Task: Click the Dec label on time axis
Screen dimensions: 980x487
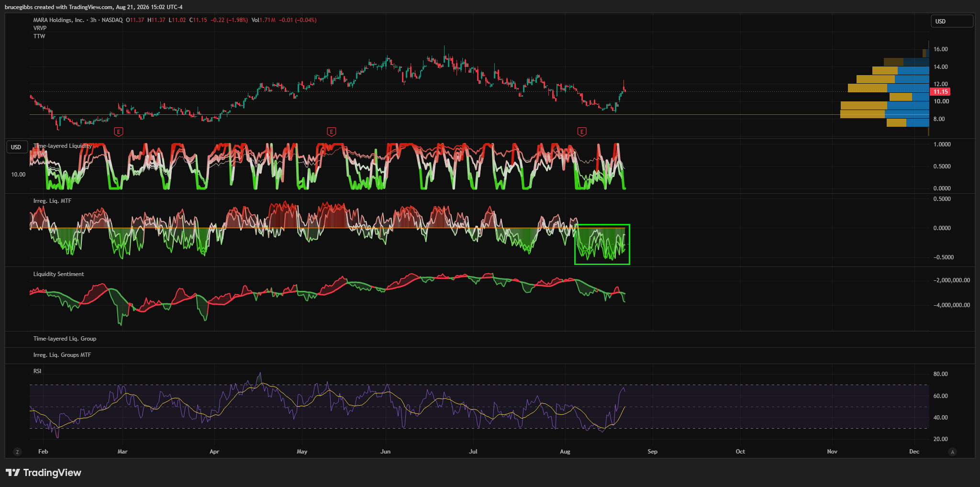Action: click(x=914, y=452)
